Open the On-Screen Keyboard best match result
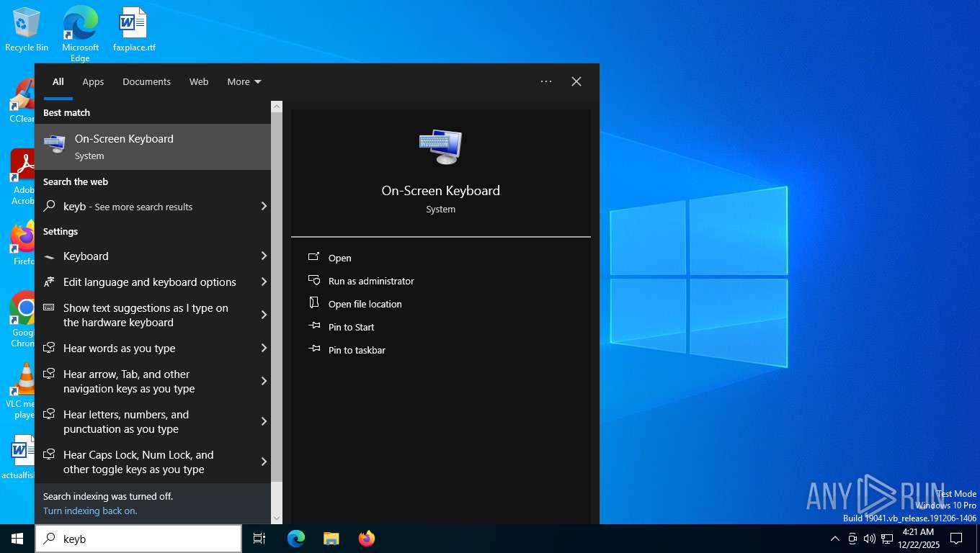The image size is (980, 553). (153, 147)
